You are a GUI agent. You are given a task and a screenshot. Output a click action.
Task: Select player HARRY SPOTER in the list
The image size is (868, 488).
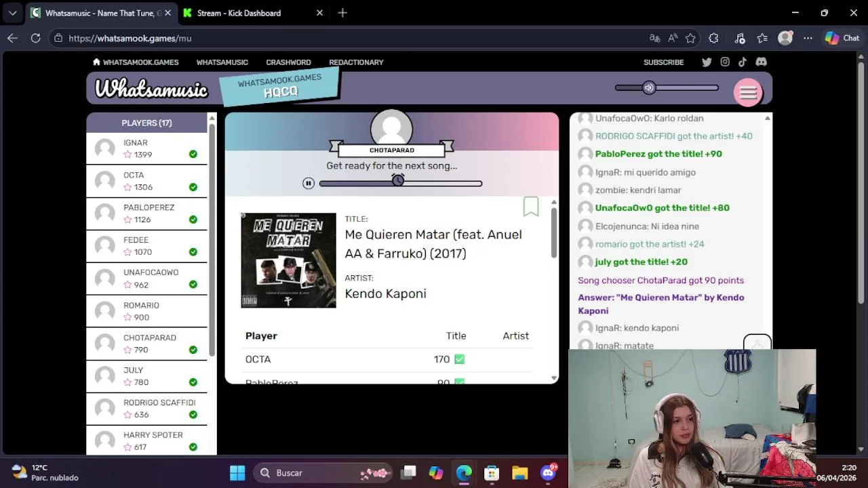click(x=146, y=441)
